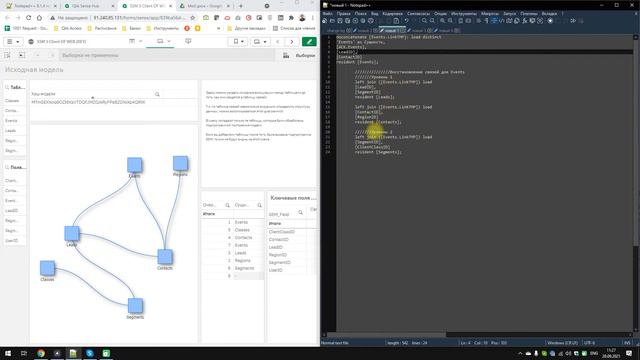Open Правка menu in Notepad++
This screenshot has height=360, width=640.
point(344,13)
